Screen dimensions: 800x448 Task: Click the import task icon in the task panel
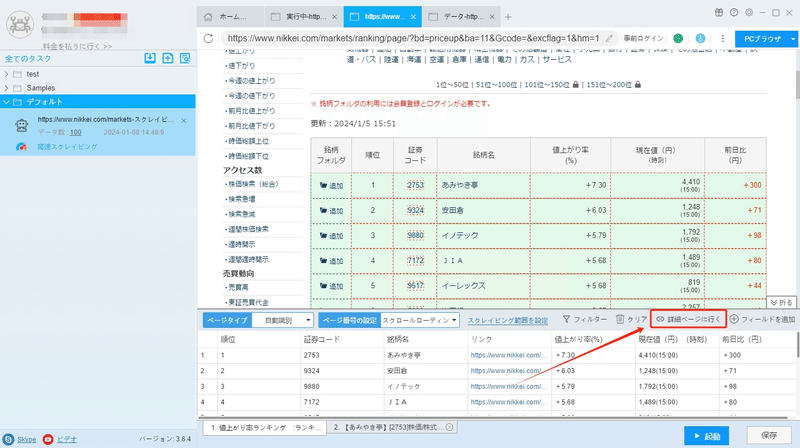click(150, 58)
